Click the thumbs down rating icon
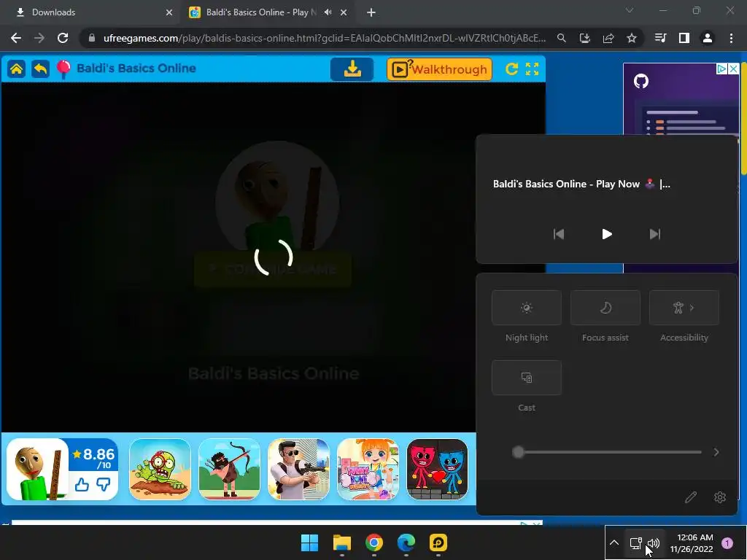Image resolution: width=747 pixels, height=560 pixels. pyautogui.click(x=104, y=485)
